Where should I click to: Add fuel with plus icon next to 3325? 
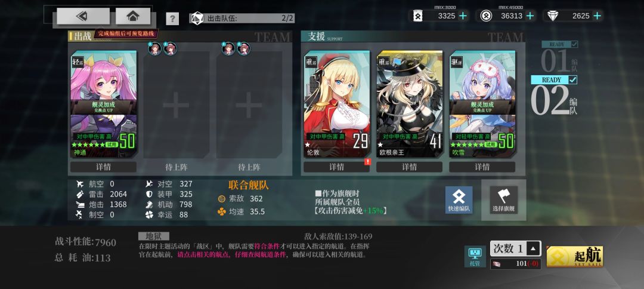click(463, 16)
